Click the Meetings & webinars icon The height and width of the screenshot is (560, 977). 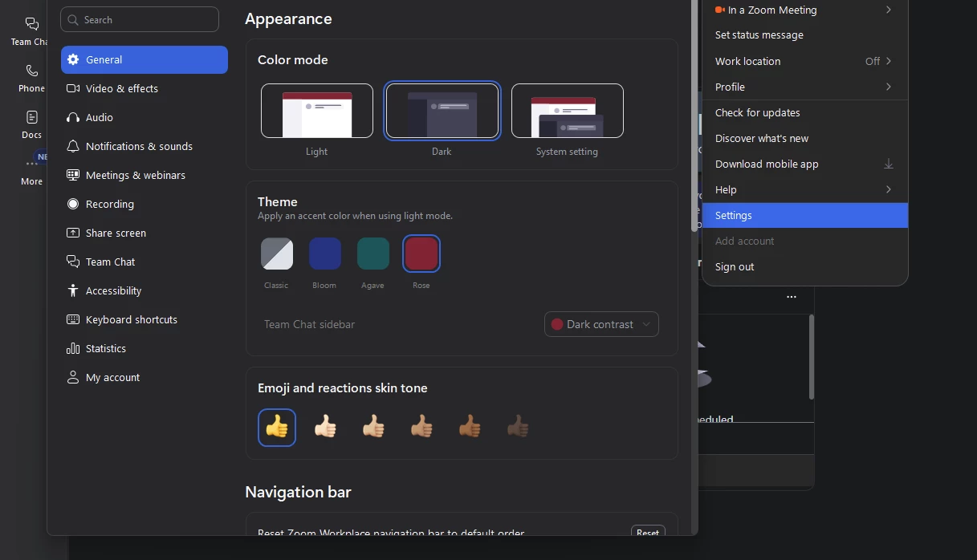(x=73, y=175)
